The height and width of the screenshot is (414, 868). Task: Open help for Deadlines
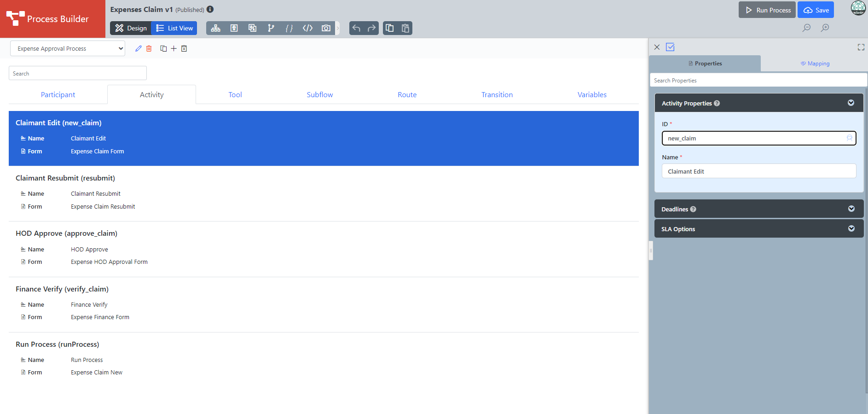[693, 209]
